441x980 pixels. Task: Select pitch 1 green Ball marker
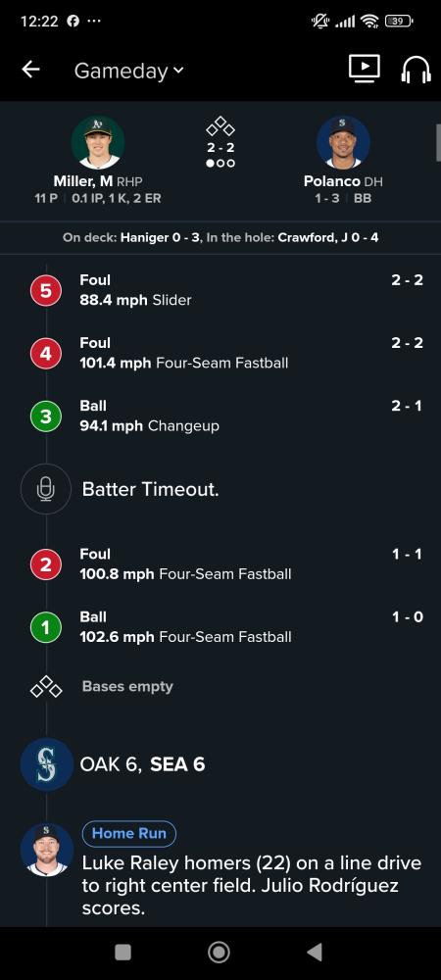pos(46,627)
